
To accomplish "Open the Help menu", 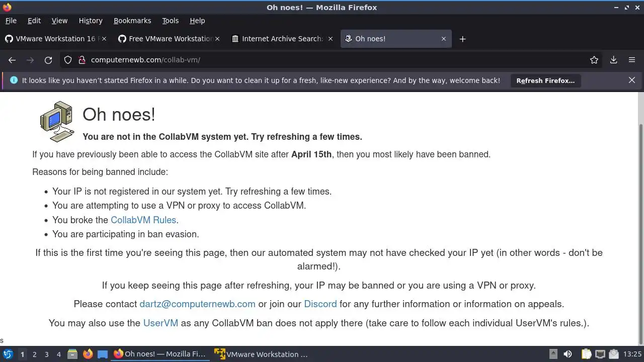I will (197, 21).
